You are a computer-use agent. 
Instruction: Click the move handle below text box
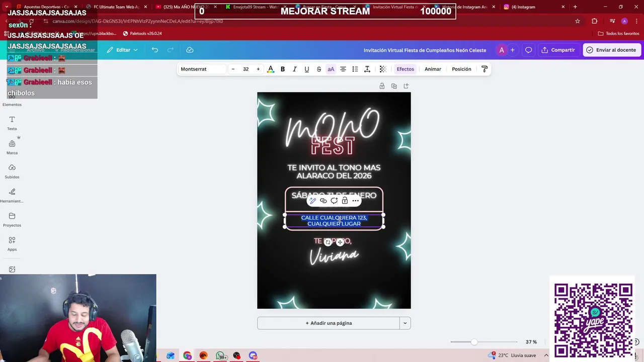340,242
